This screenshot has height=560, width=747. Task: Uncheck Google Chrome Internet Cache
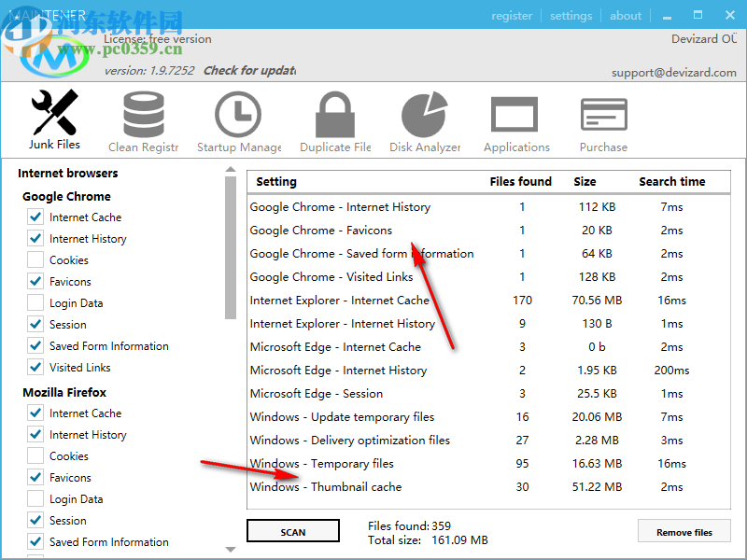tap(35, 217)
